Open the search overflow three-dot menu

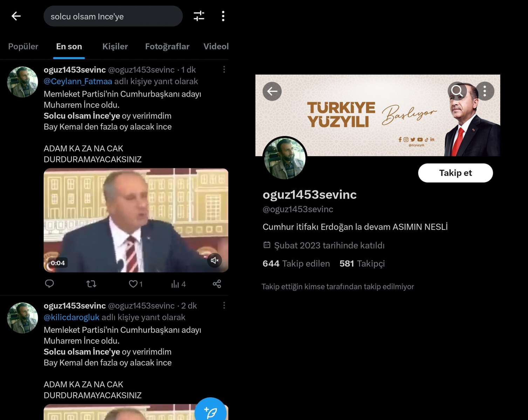point(223,16)
